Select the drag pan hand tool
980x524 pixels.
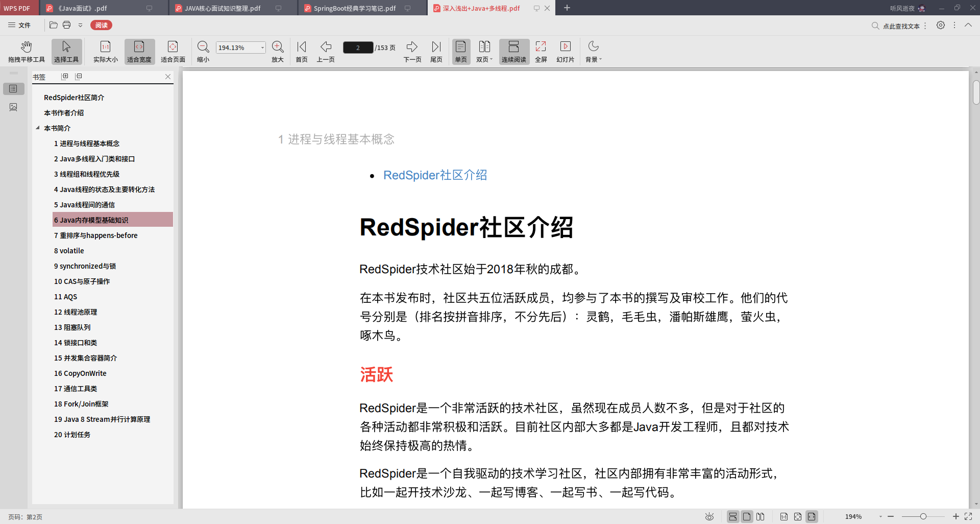click(x=27, y=52)
